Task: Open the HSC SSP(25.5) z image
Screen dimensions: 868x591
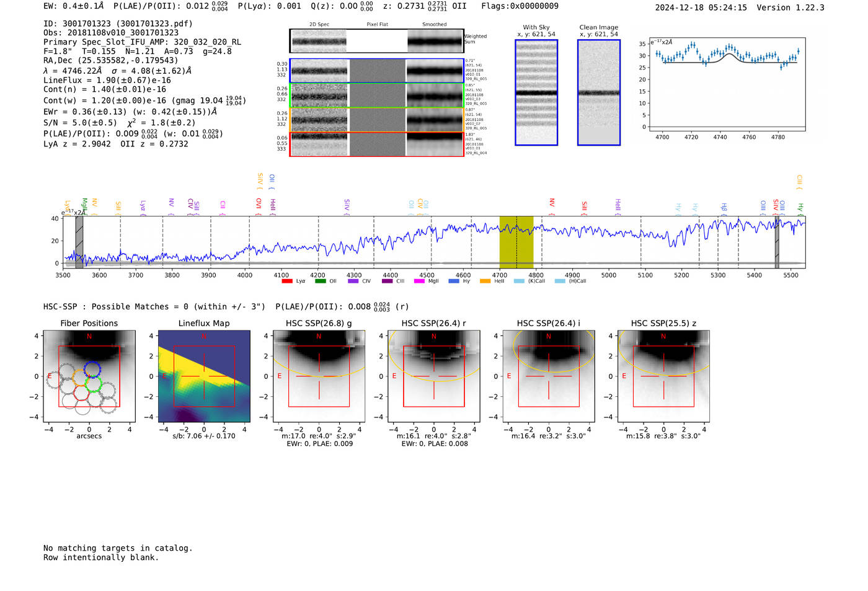Action: pyautogui.click(x=663, y=376)
